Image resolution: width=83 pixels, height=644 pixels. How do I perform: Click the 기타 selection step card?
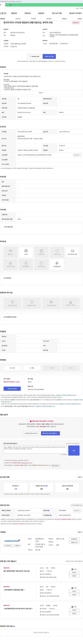click(x=70, y=368)
